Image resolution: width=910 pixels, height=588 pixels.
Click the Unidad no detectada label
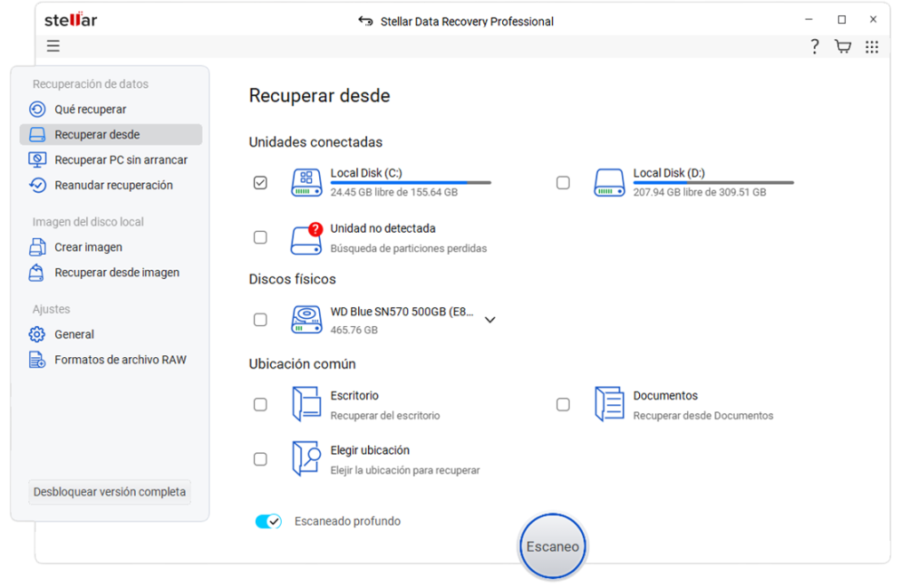tap(383, 228)
